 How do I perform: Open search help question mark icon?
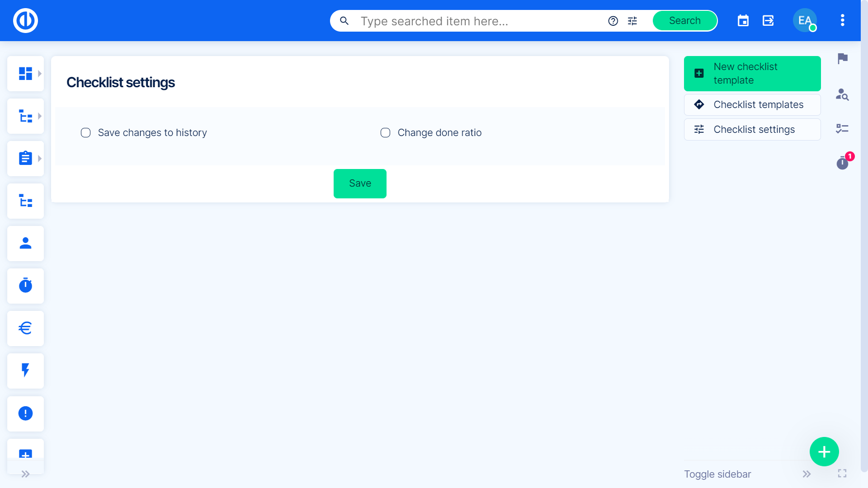613,21
